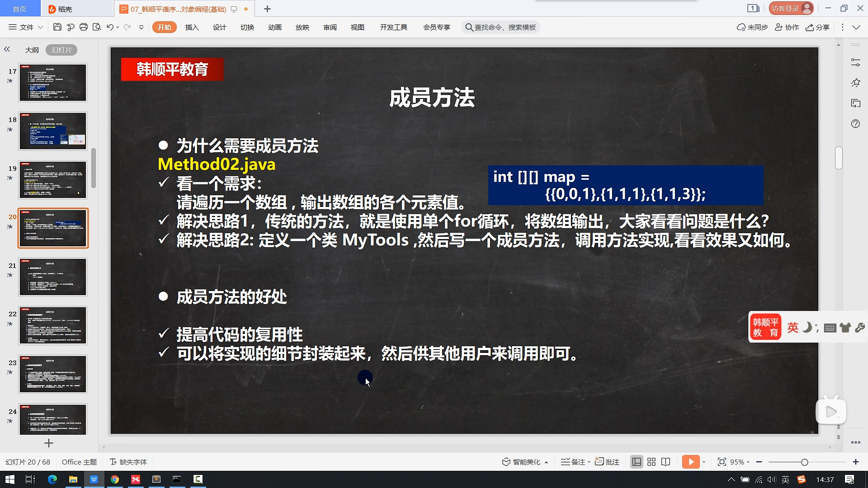Click 访客登录 guest login button

point(791,9)
